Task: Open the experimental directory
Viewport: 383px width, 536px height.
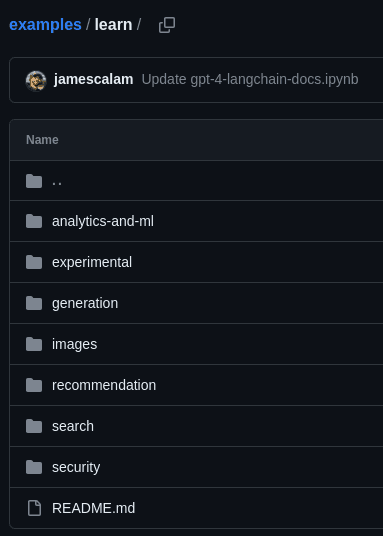Action: point(92,262)
